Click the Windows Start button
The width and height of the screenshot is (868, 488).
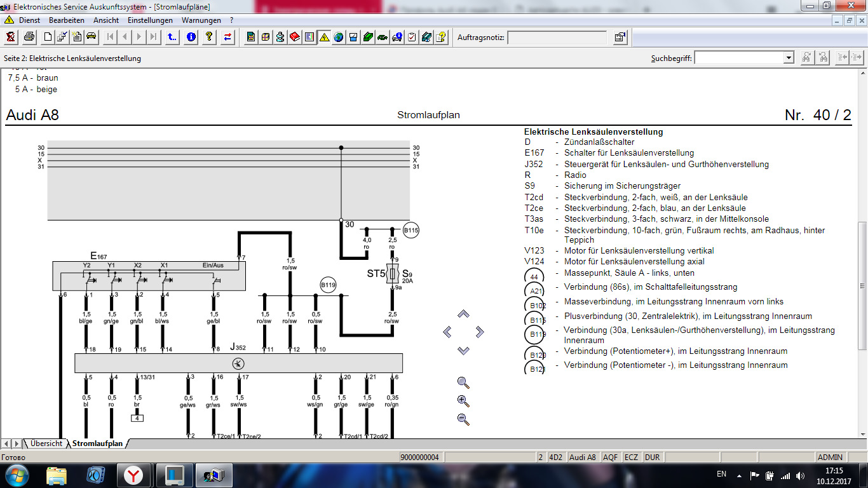coord(16,475)
